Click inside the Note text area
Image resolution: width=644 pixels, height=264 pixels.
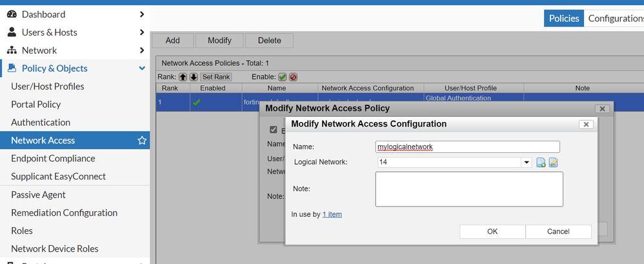click(469, 189)
